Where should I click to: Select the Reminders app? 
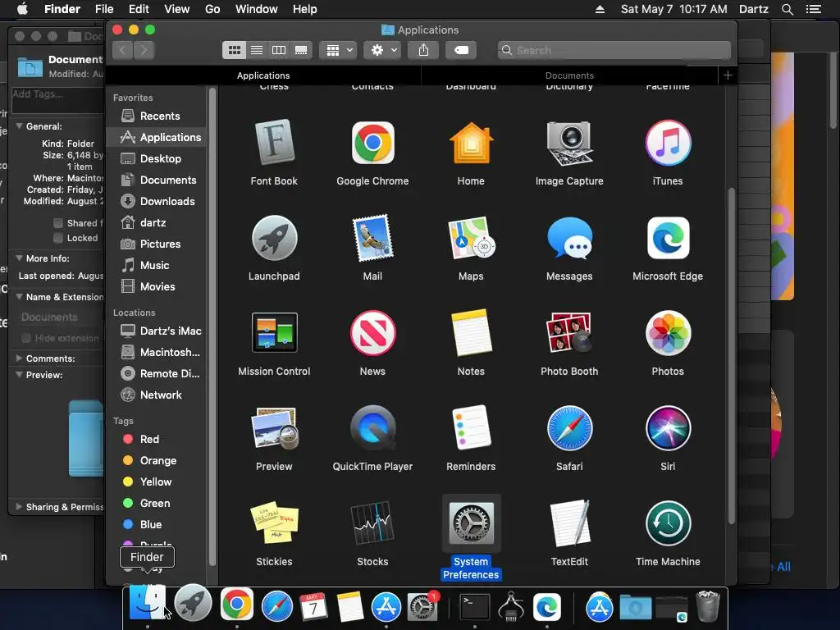pos(471,428)
